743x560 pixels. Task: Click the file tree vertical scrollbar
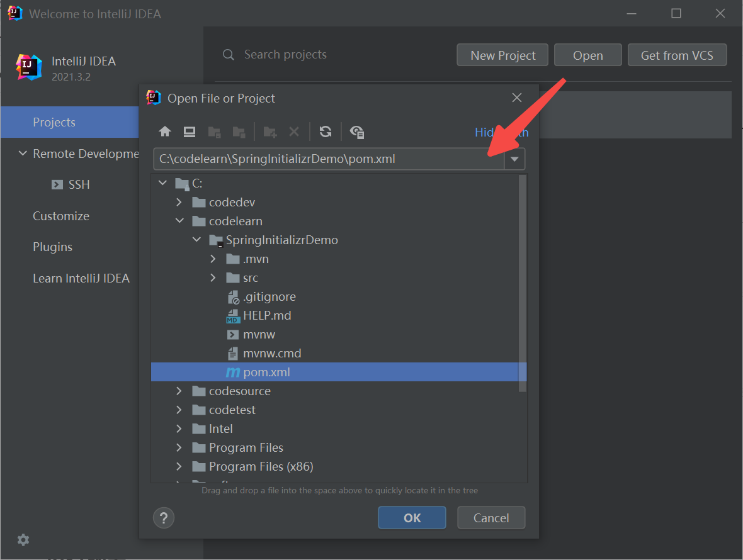(x=522, y=283)
